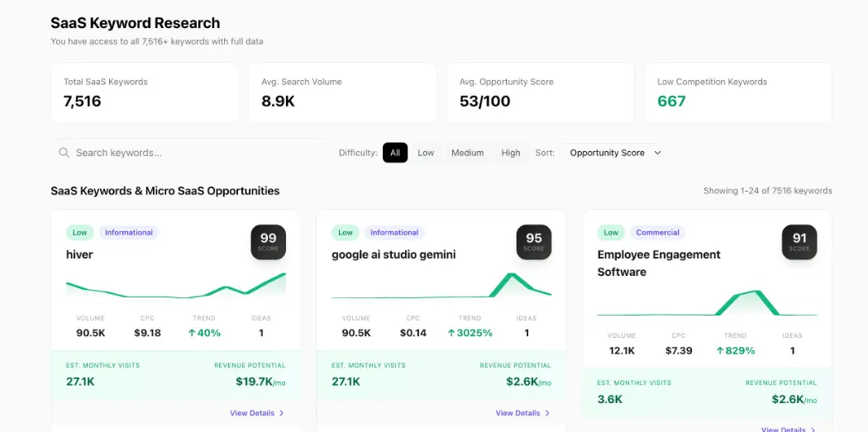Click the 12.1K volume value
Viewport: 868px width, 432px height.
point(621,350)
